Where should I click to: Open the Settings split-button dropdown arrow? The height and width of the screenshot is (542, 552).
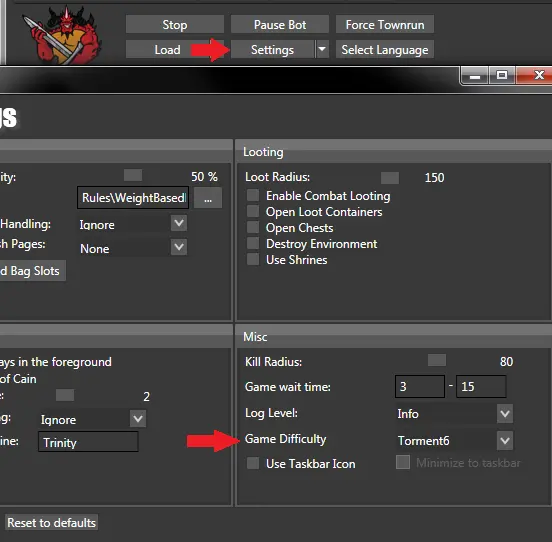tap(322, 49)
